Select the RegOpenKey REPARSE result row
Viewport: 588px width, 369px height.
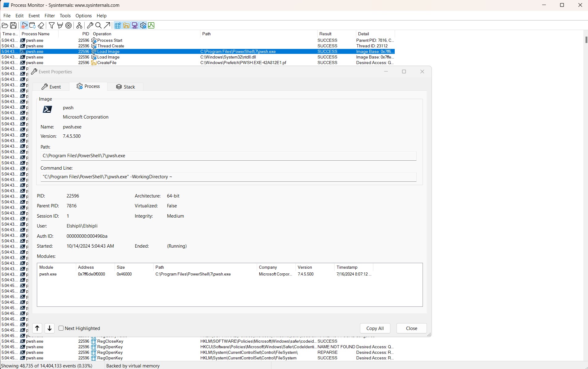pyautogui.click(x=197, y=352)
